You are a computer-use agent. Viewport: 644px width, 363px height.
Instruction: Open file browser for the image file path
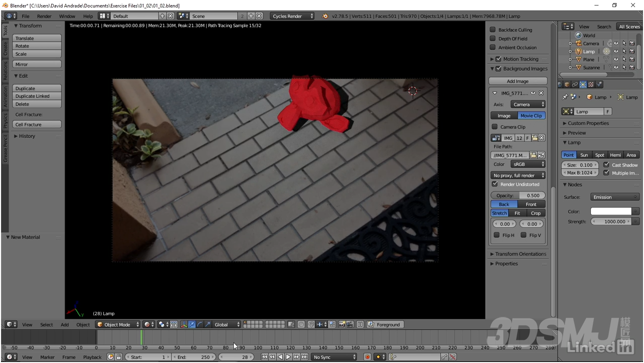click(533, 155)
